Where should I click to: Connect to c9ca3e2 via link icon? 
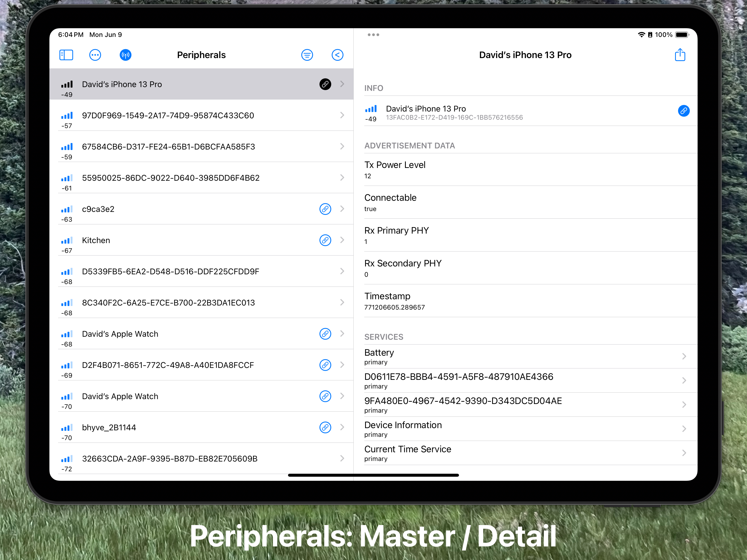click(325, 209)
